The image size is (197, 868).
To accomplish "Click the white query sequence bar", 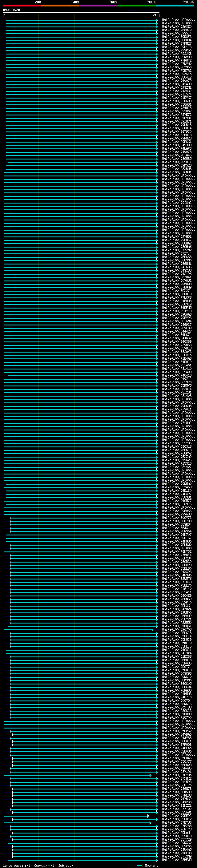I will pos(81,12).
